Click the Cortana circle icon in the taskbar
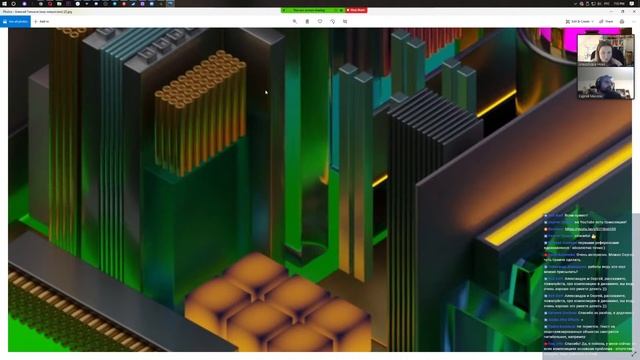Image resolution: width=640 pixels, height=360 pixels. click(x=13, y=4)
